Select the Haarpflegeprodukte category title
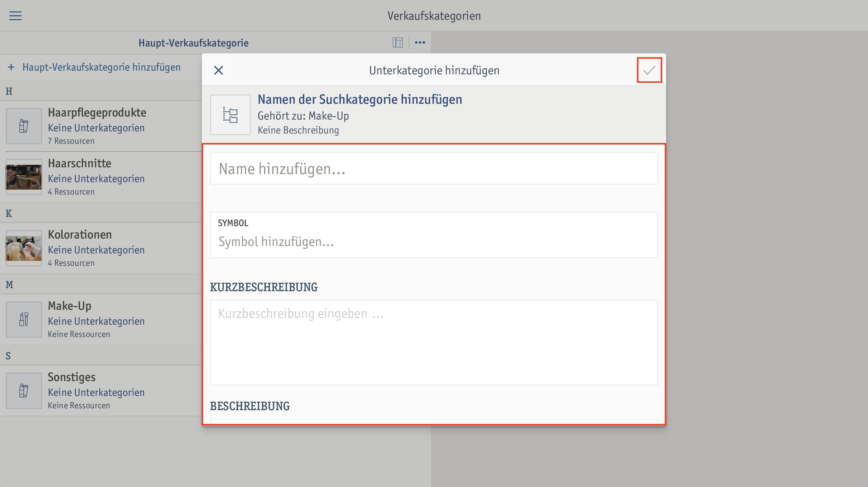 [97, 112]
